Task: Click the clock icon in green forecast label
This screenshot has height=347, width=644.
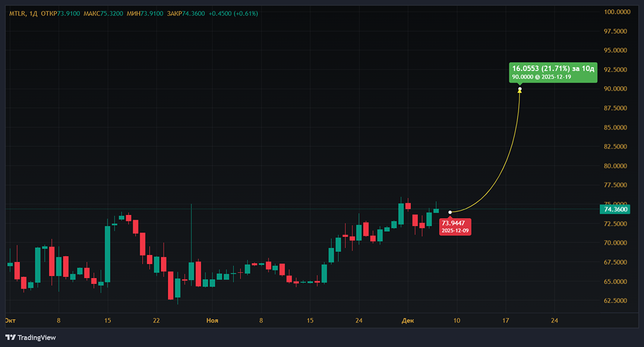Action: pos(538,77)
